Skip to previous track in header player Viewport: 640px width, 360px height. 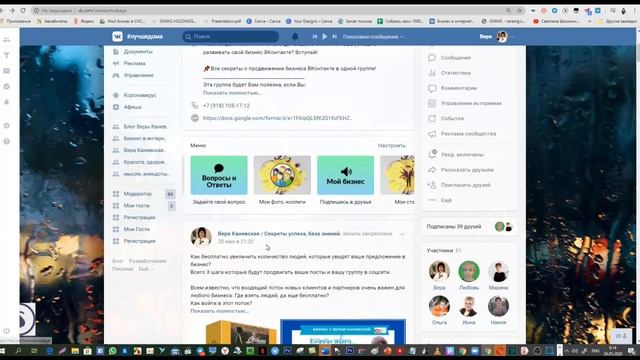coord(315,36)
